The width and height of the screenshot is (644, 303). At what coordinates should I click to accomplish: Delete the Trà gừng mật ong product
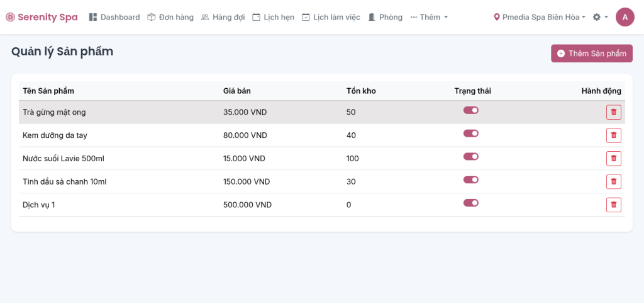click(x=613, y=112)
